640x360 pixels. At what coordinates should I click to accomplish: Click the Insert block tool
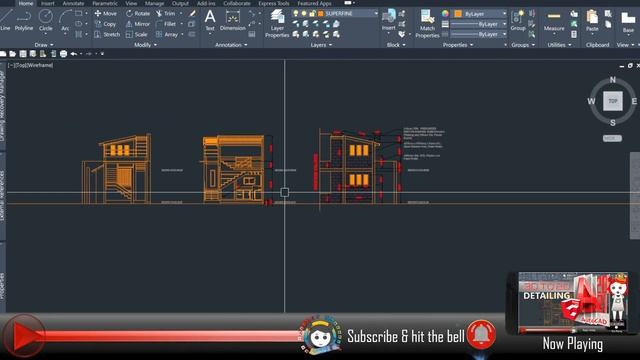click(388, 20)
